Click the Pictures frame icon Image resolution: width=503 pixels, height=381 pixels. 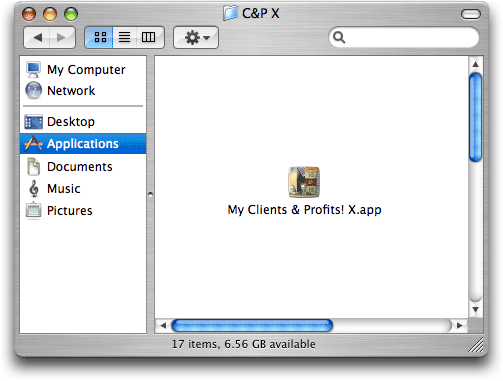pos(34,211)
